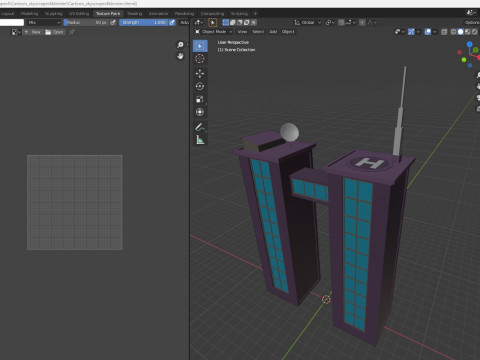Switch to rendered viewport shading
Viewport: 480px width, 360px height.
(x=475, y=32)
